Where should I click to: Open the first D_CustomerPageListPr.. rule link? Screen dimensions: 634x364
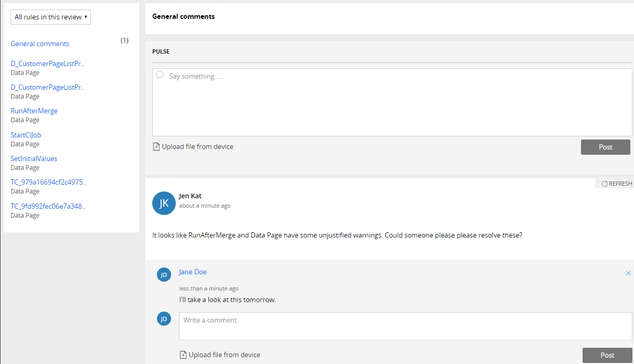[48, 63]
